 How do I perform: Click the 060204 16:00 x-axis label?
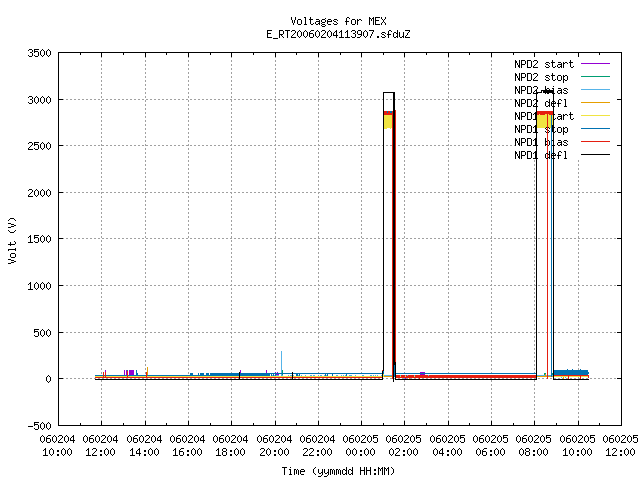click(x=187, y=446)
